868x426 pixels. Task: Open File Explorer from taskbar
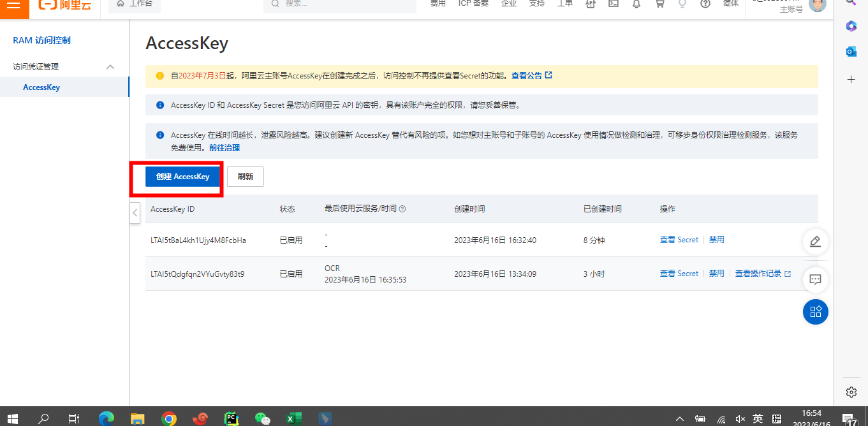click(x=137, y=418)
